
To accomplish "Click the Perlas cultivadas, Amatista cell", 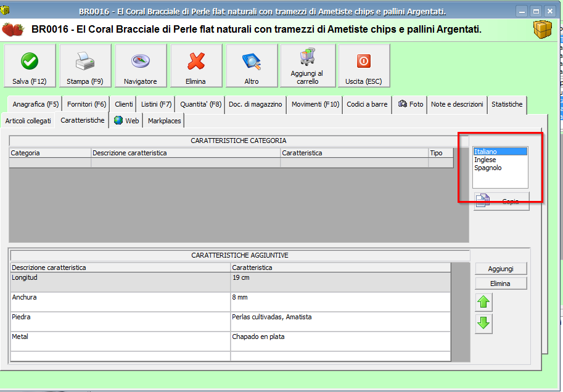I will coord(340,322).
